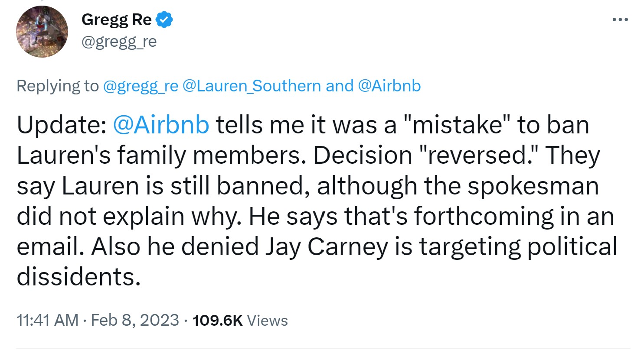
Task: Open the @gregg_re handle below the name
Action: (x=119, y=42)
